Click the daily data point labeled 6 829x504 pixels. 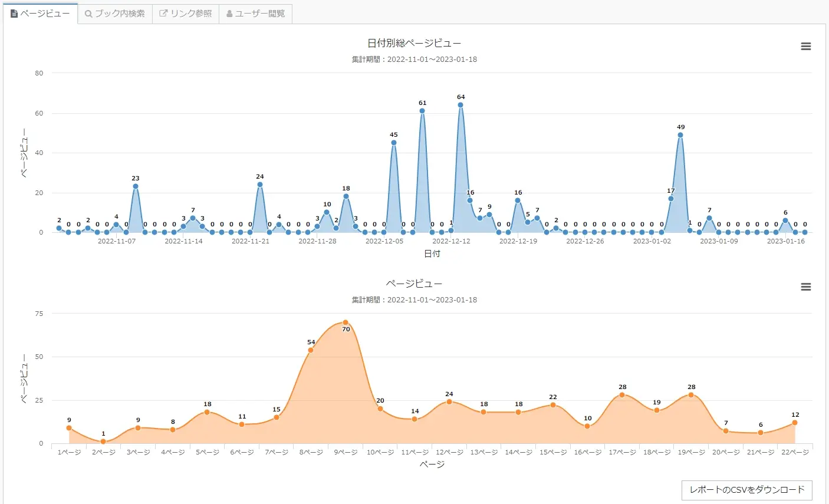pos(785,220)
